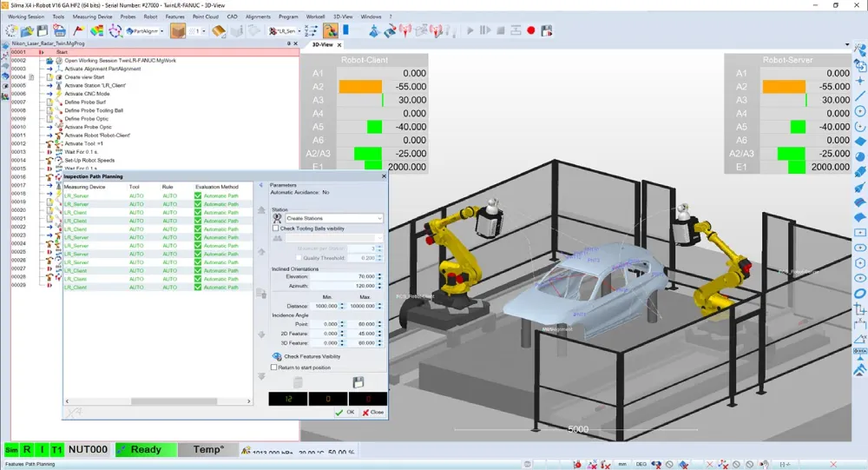
Task: Click the move-to-top arrow beside the list
Action: click(262, 211)
